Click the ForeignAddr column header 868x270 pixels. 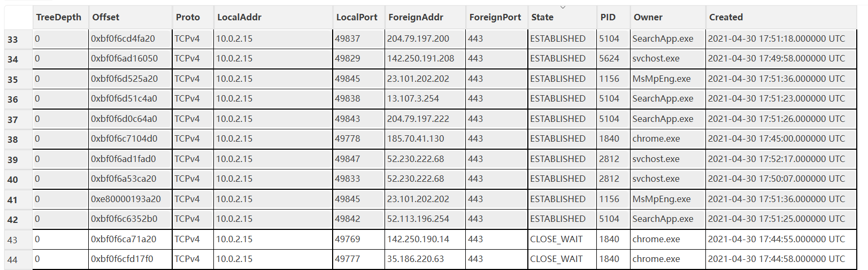[x=416, y=17]
